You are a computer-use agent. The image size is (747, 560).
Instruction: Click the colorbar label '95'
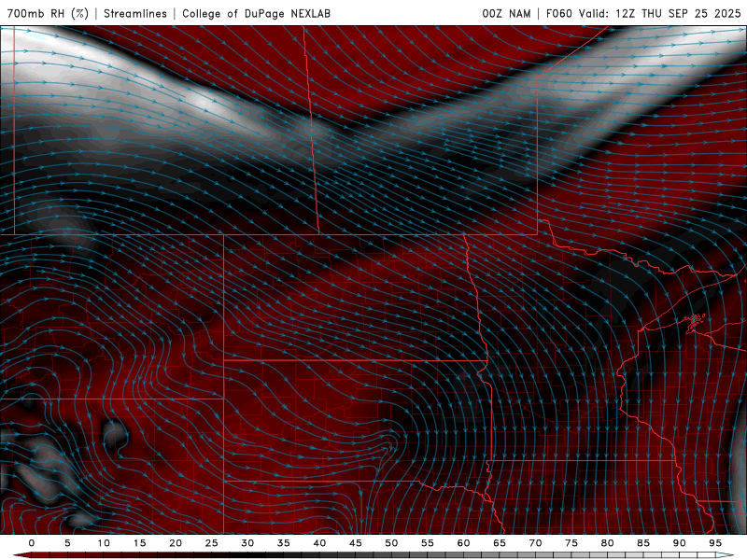(x=715, y=543)
